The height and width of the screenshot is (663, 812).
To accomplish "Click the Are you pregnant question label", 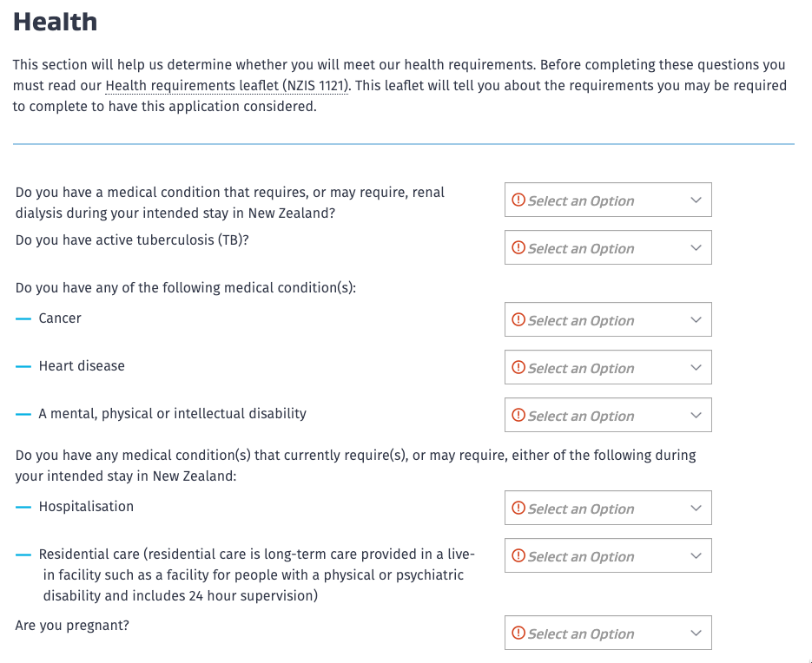I will point(72,625).
